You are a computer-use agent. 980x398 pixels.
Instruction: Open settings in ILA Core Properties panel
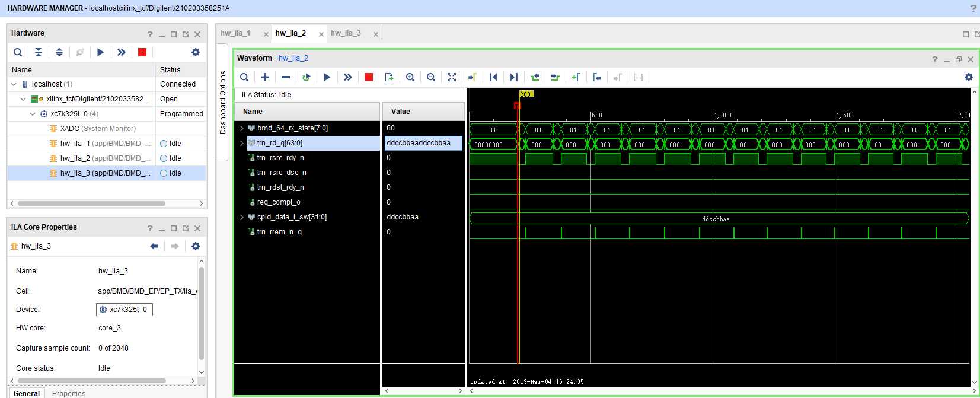(196, 246)
